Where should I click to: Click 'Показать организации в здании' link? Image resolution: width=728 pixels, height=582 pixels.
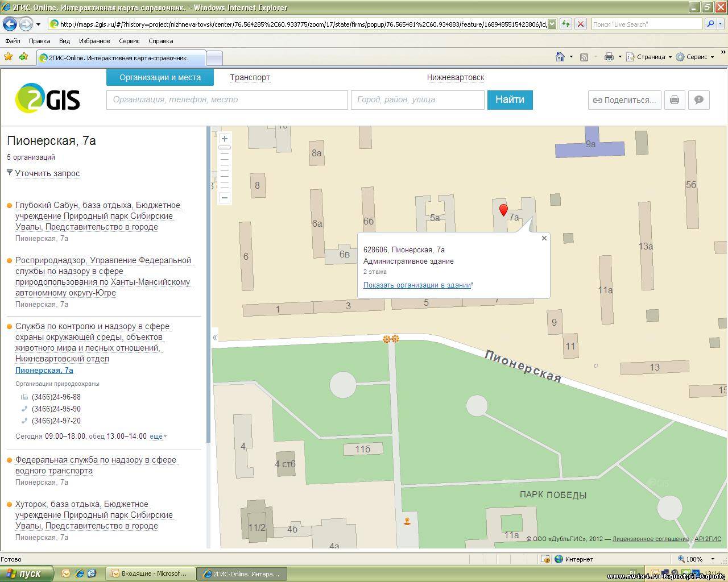(417, 285)
